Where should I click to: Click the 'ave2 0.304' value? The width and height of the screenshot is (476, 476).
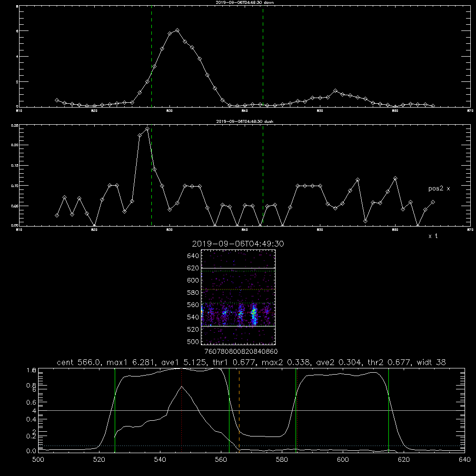pyautogui.click(x=339, y=362)
